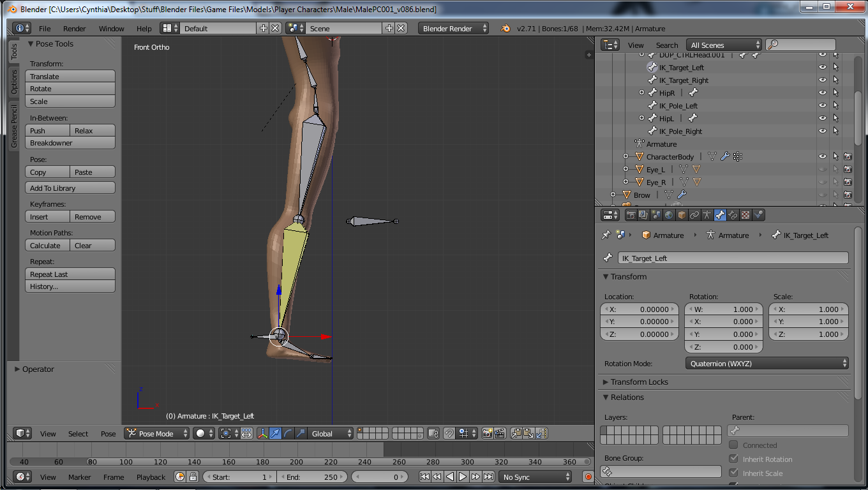Toggle visibility eye for IK_Target_Left

pos(823,67)
